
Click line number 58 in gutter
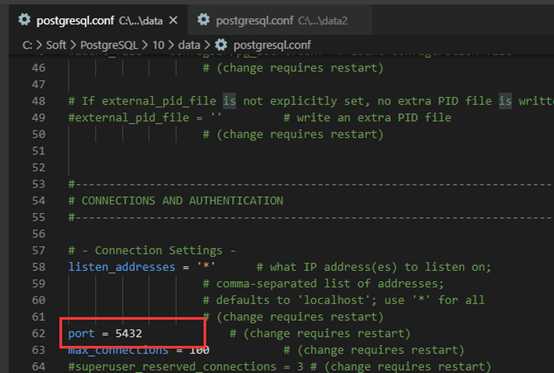39,267
